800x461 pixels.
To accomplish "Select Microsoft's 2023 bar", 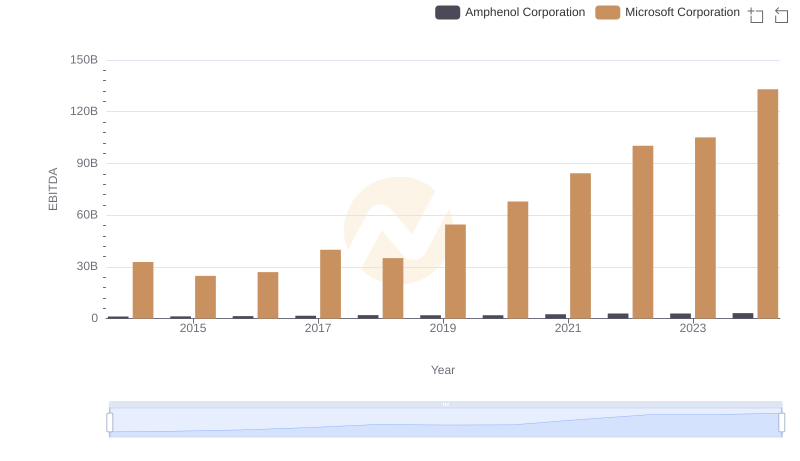I will 705,228.
